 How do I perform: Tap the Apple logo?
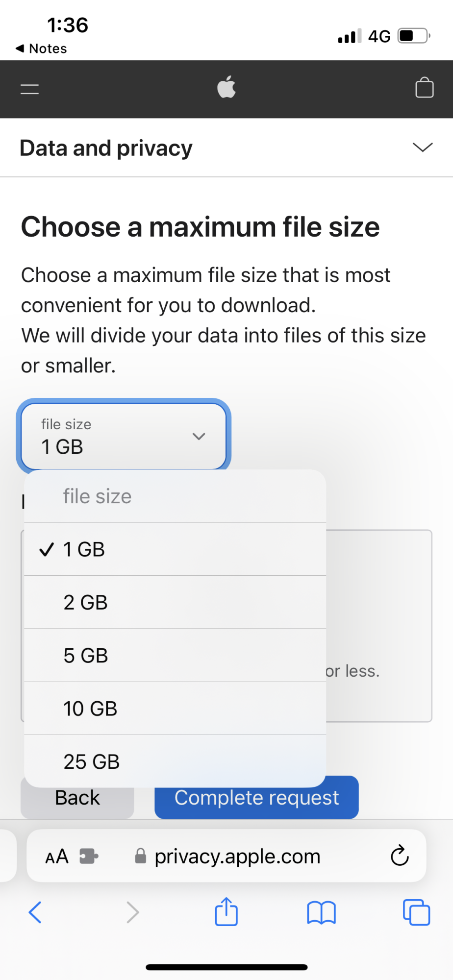(226, 87)
